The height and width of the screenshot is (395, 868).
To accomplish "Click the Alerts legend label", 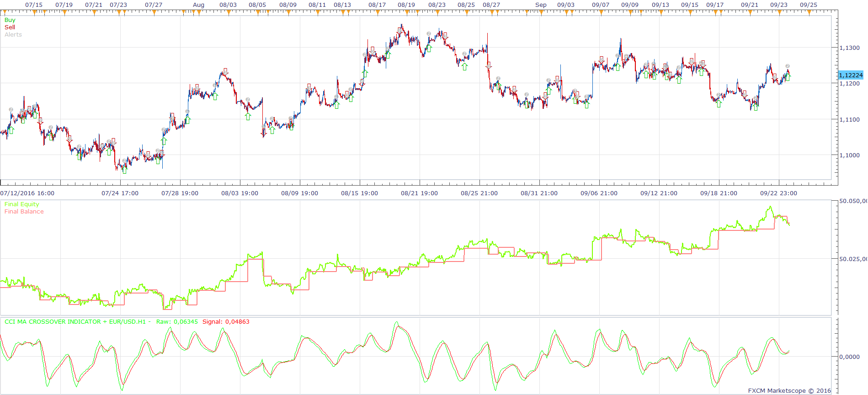I will pos(13,35).
